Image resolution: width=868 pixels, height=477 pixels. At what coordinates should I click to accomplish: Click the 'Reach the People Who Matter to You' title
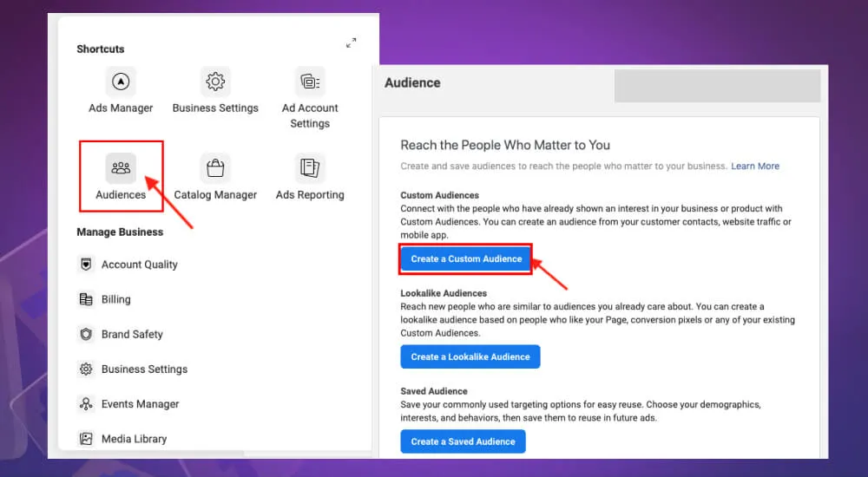tap(505, 145)
